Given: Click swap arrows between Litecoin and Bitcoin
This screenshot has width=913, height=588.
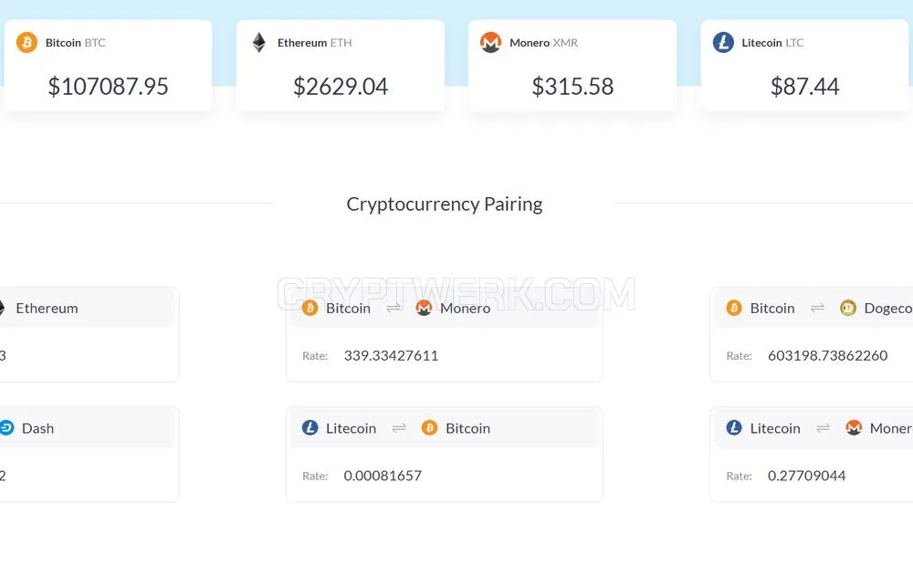Looking at the screenshot, I should pyautogui.click(x=400, y=428).
